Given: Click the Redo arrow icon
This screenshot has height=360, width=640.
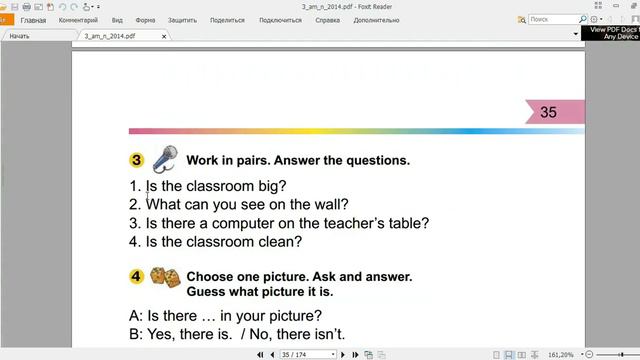Looking at the screenshot, I should pos(74,7).
